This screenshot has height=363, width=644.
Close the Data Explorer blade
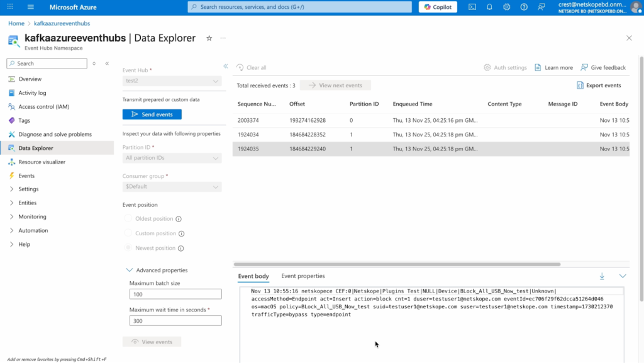pos(629,38)
